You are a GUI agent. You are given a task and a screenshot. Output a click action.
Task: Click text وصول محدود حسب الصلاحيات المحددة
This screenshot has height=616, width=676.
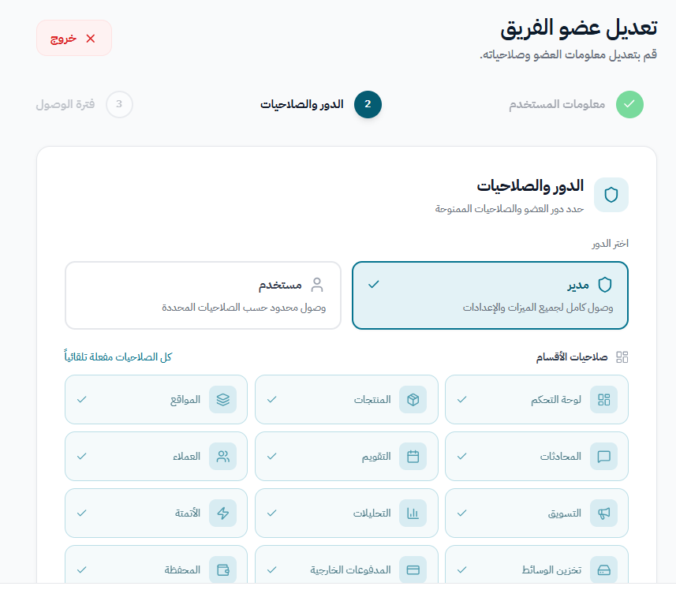pyautogui.click(x=244, y=308)
